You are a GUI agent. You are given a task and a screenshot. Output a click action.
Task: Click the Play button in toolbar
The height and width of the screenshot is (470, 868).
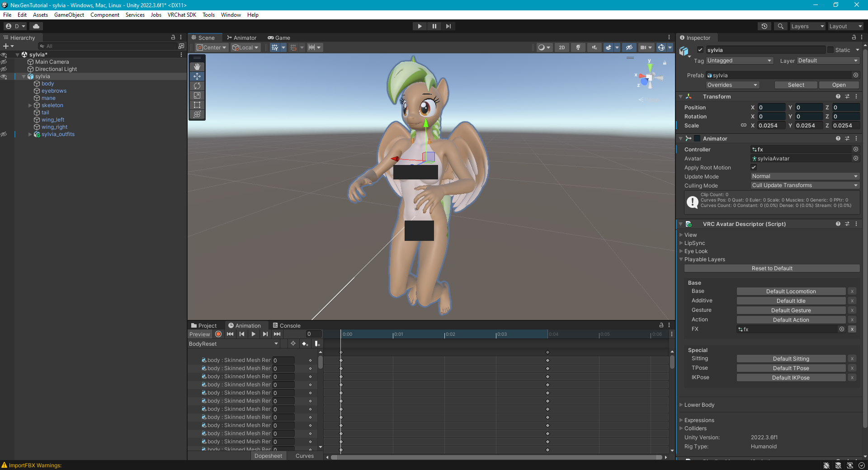point(420,26)
